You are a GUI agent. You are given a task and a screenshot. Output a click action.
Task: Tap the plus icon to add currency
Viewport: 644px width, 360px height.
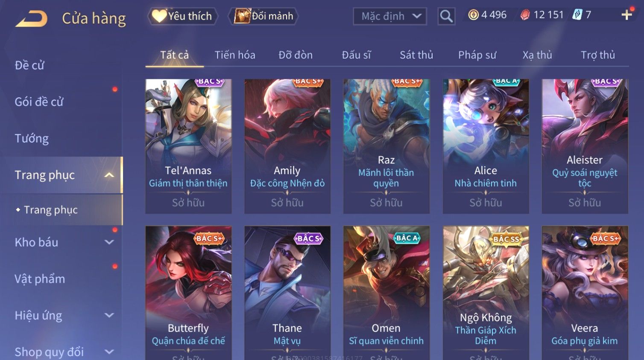pos(626,15)
